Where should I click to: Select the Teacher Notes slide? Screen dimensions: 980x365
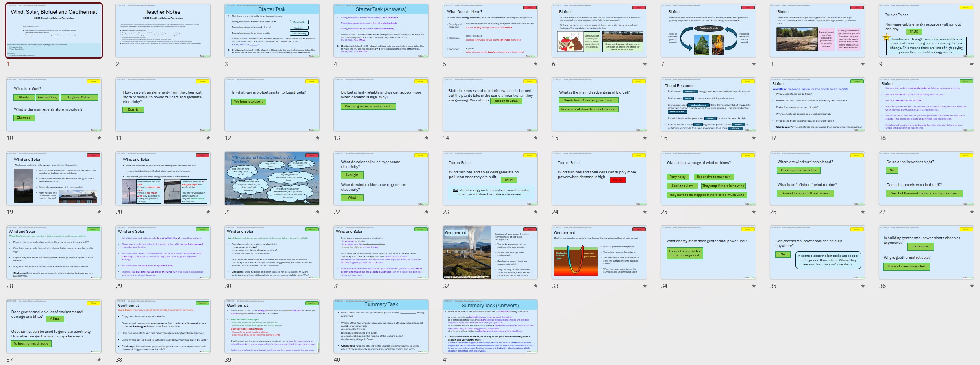163,31
